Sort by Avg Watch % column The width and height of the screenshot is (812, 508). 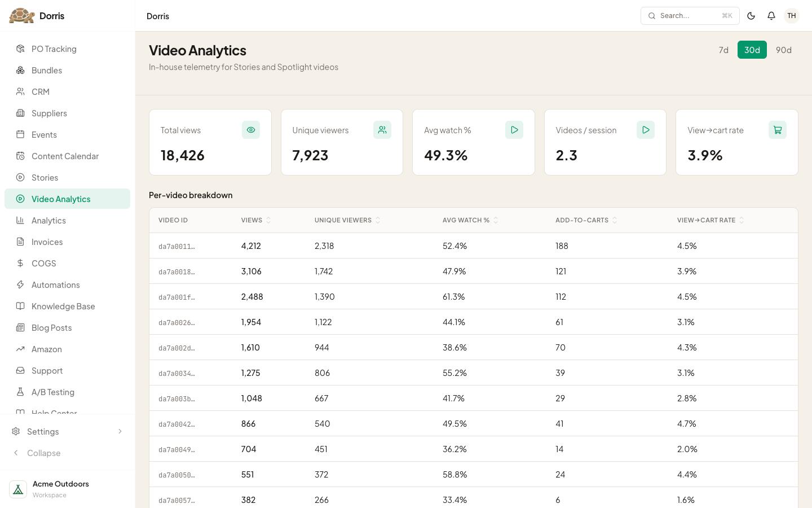pyautogui.click(x=470, y=220)
